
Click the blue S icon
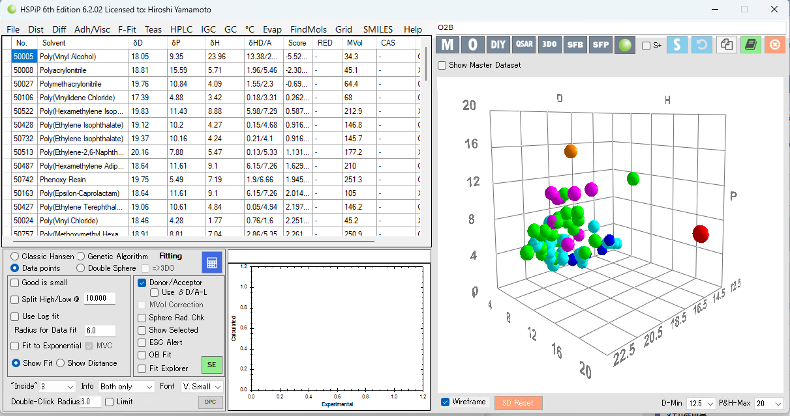tap(678, 45)
